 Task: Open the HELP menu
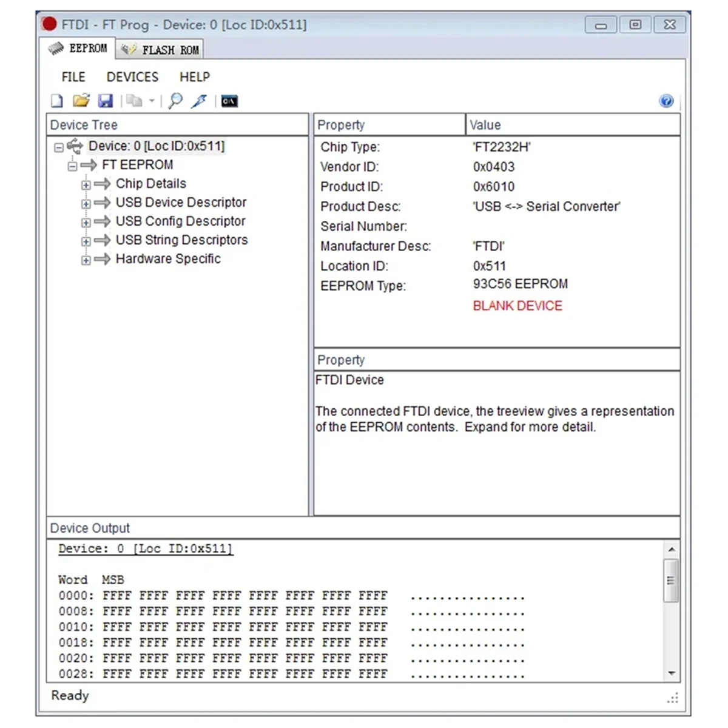[x=195, y=77]
